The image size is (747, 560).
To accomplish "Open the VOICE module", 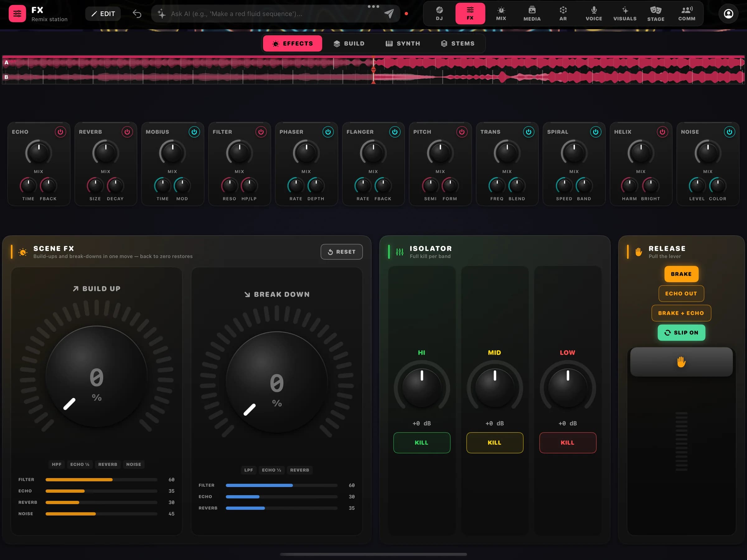I will point(594,13).
